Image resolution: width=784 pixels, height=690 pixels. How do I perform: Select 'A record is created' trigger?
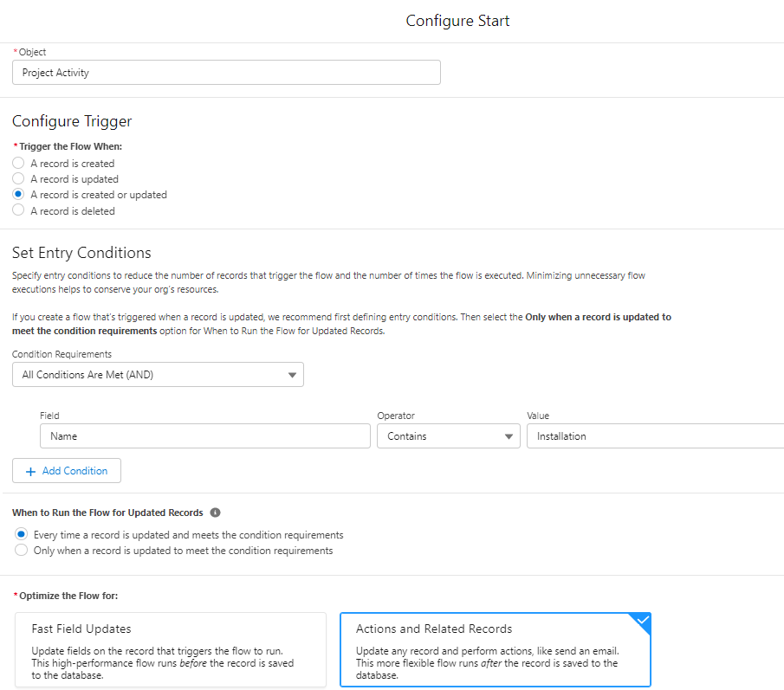(x=19, y=164)
